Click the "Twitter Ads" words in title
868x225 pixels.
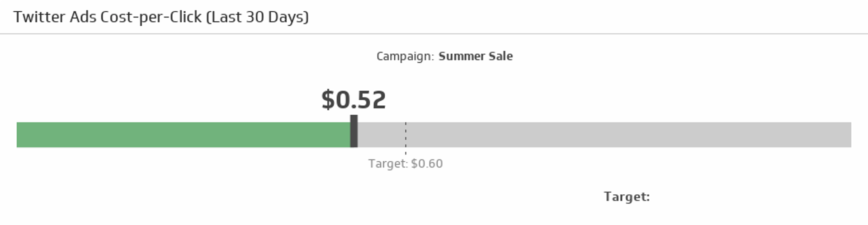tap(55, 17)
